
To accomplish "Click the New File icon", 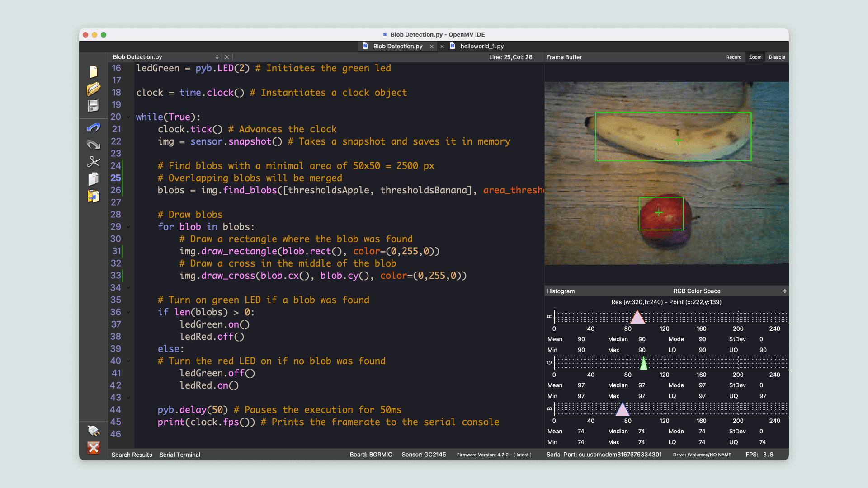I will pos(94,72).
